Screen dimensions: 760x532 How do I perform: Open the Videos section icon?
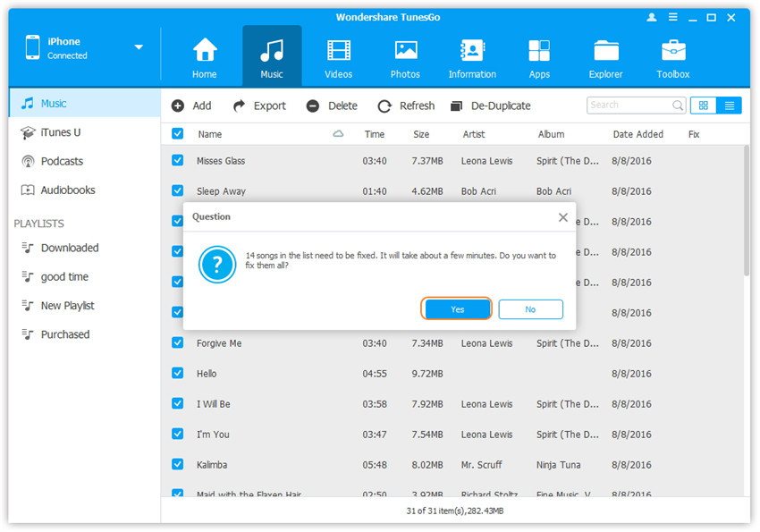tap(338, 51)
